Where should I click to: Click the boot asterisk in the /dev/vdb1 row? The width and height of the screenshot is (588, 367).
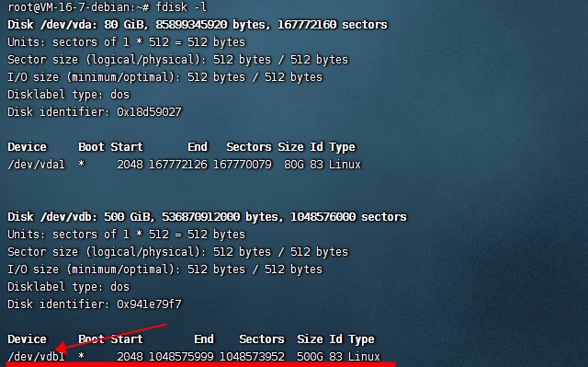[82, 356]
